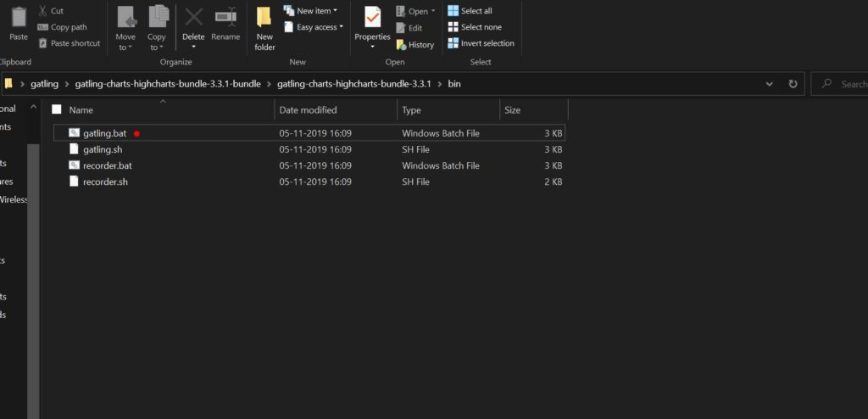Click the Paste clipboard icon
This screenshot has height=419, width=868.
coord(19,17)
